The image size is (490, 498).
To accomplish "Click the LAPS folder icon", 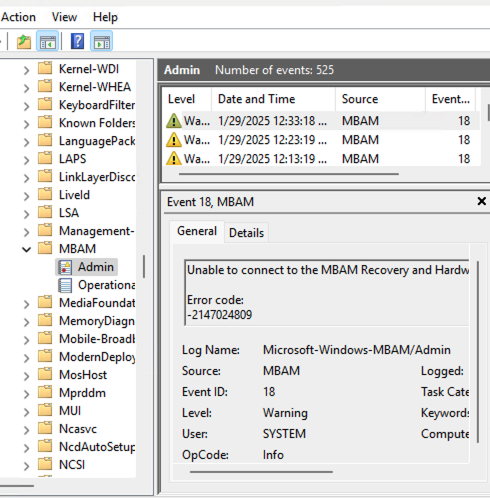I will click(x=45, y=158).
